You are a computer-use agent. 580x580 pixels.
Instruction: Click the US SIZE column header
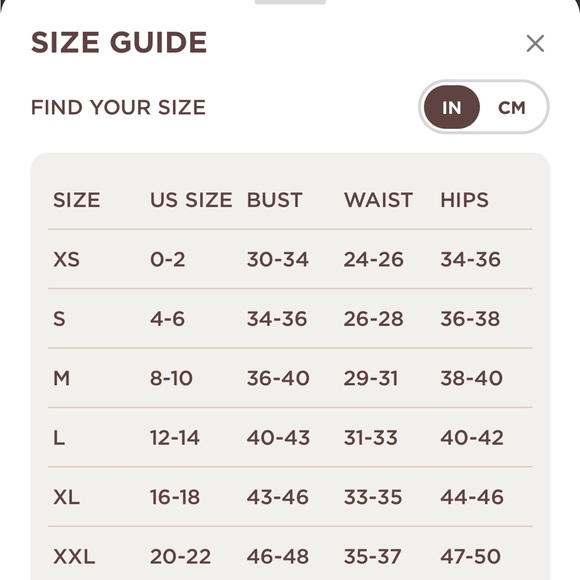click(191, 200)
